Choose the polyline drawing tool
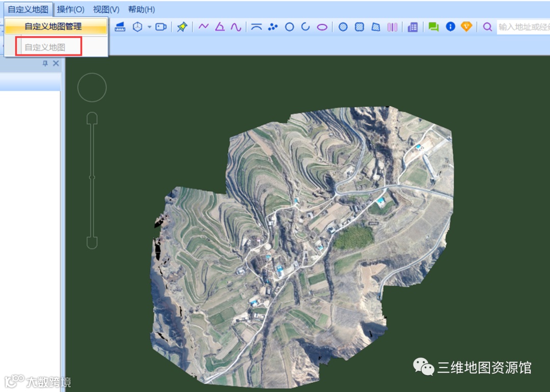The width and height of the screenshot is (550, 392). (x=203, y=26)
